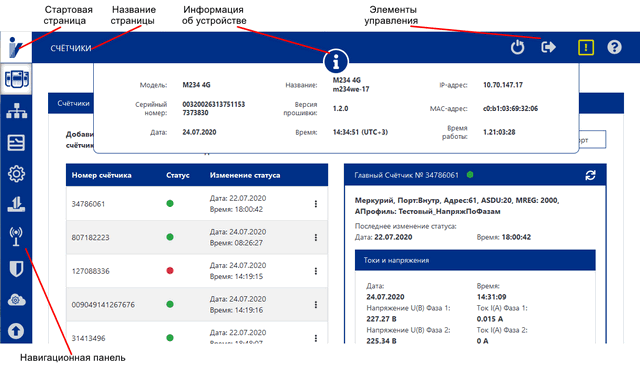Open the network topology sidebar icon

pyautogui.click(x=16, y=111)
